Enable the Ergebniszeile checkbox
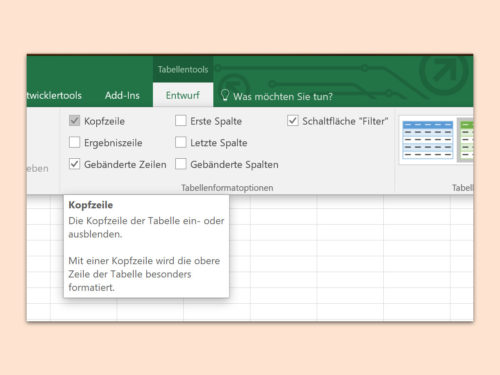Viewport: 500px width, 375px height. point(74,142)
